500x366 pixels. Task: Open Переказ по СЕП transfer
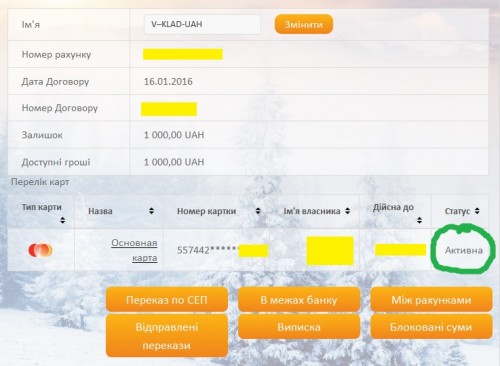click(x=167, y=300)
